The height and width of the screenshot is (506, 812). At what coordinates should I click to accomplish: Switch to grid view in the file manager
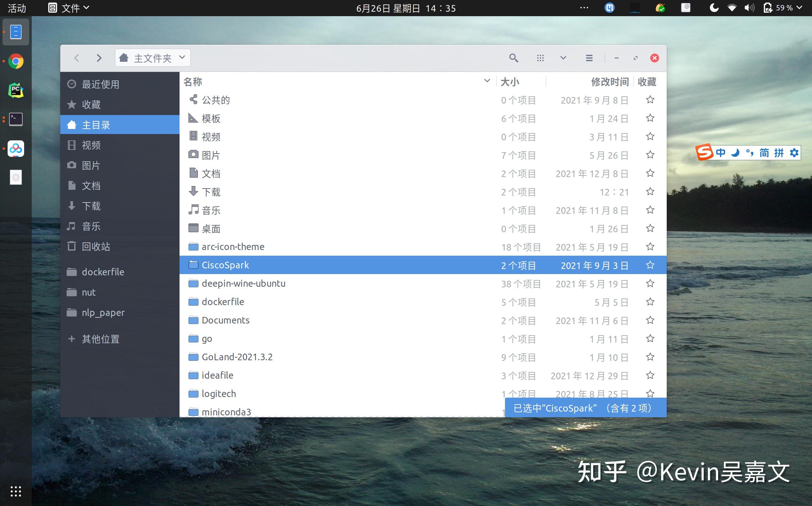[x=540, y=58]
